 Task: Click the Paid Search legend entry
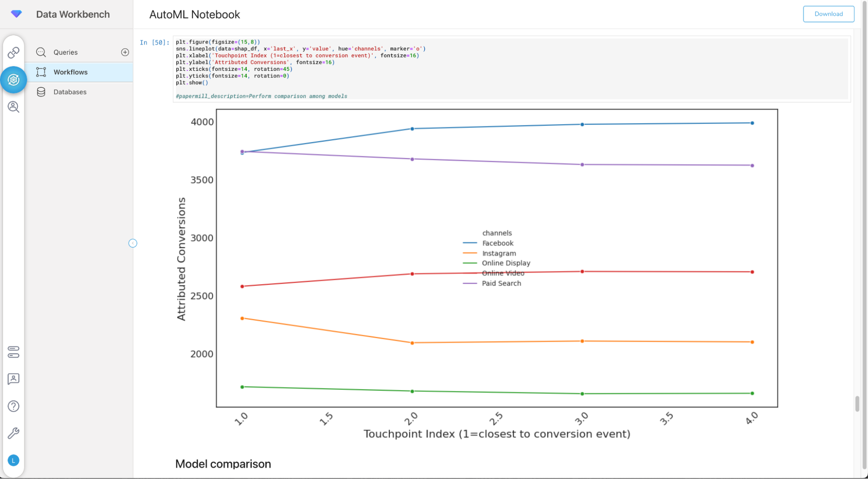click(501, 283)
